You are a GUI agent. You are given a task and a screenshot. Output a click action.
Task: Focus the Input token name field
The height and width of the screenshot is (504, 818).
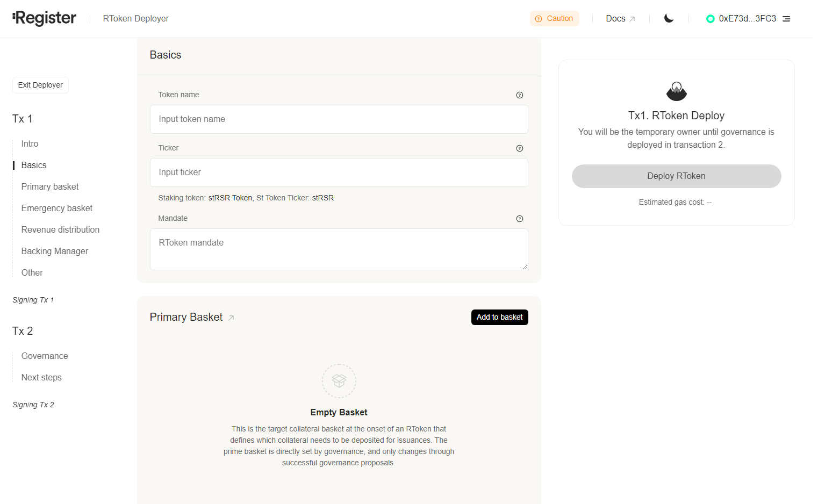tap(339, 119)
